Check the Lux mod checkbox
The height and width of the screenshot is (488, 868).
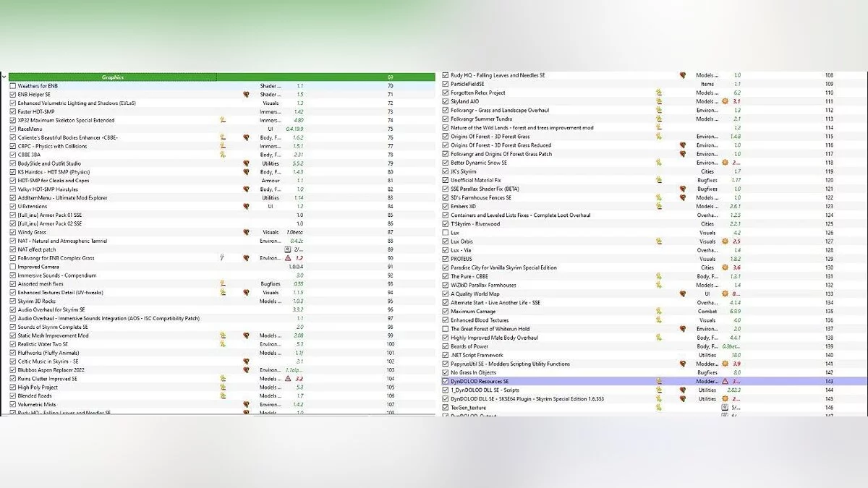446,233
